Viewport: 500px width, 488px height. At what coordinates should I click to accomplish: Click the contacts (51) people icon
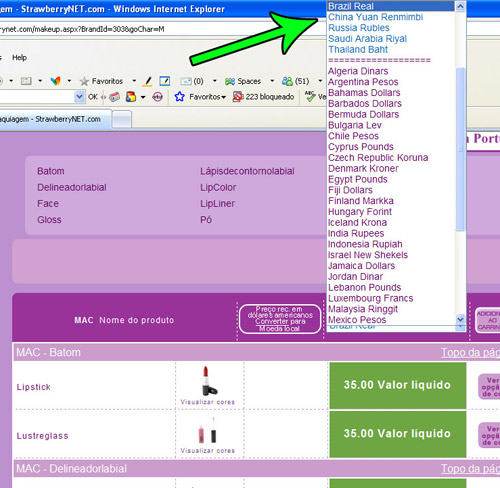pos(287,81)
